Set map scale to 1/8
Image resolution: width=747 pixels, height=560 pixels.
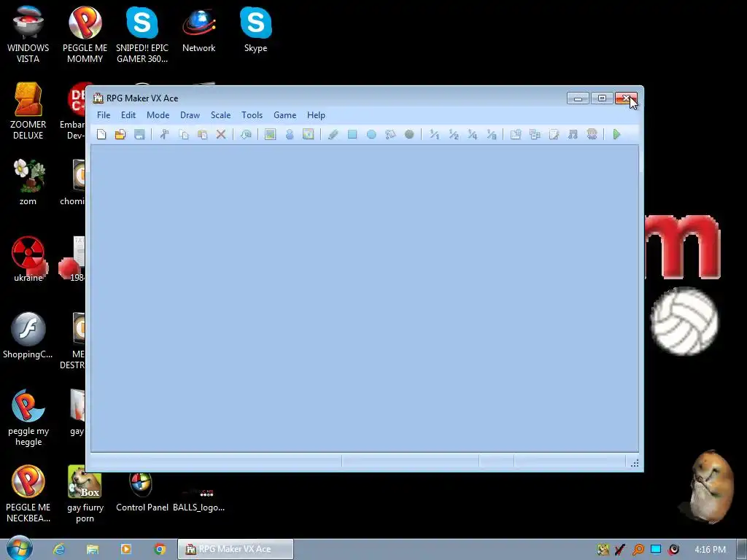pyautogui.click(x=491, y=134)
